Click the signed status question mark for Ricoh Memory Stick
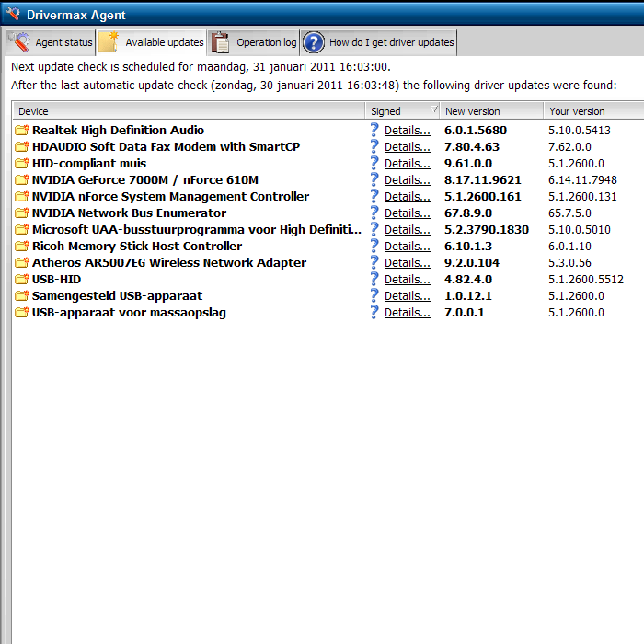 [x=374, y=246]
